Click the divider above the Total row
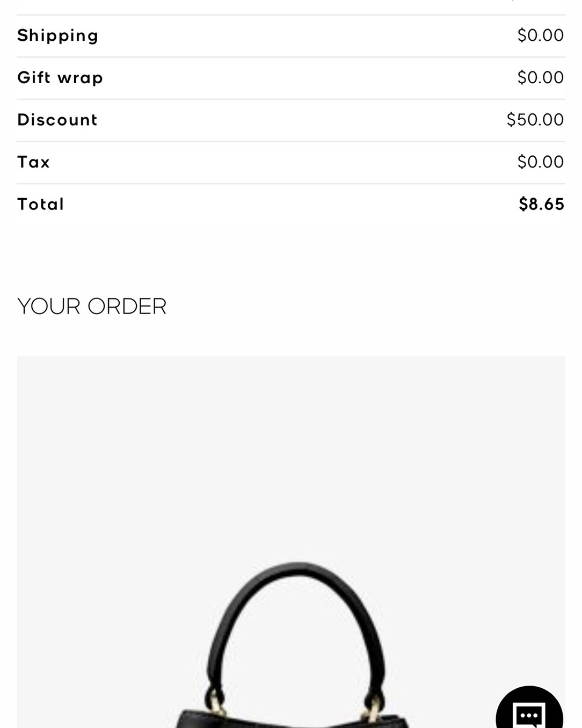This screenshot has width=582, height=728. point(291,184)
